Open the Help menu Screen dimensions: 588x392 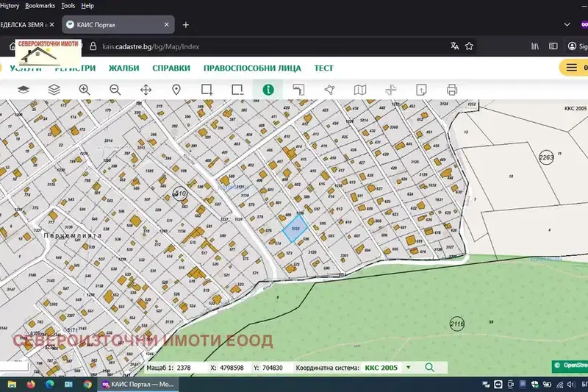tap(87, 6)
